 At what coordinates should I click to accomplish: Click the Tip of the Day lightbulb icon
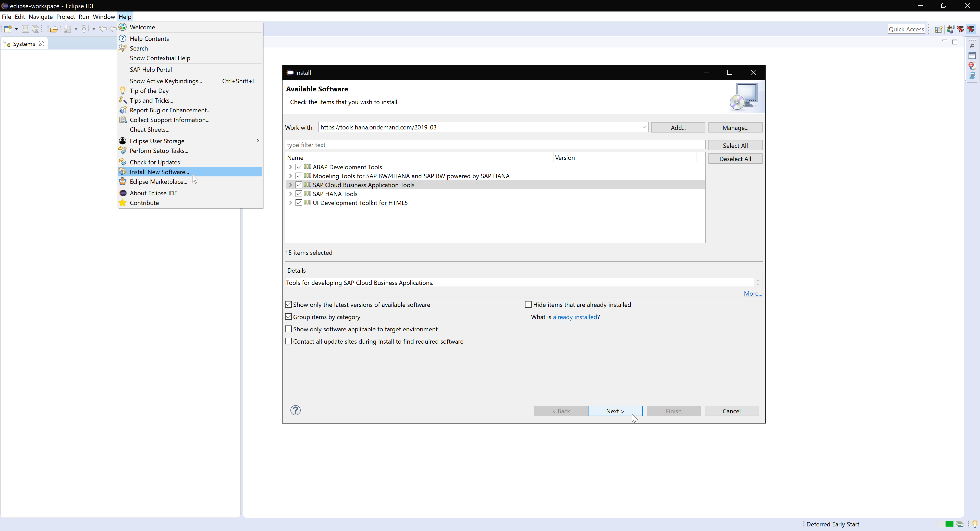pyautogui.click(x=122, y=91)
